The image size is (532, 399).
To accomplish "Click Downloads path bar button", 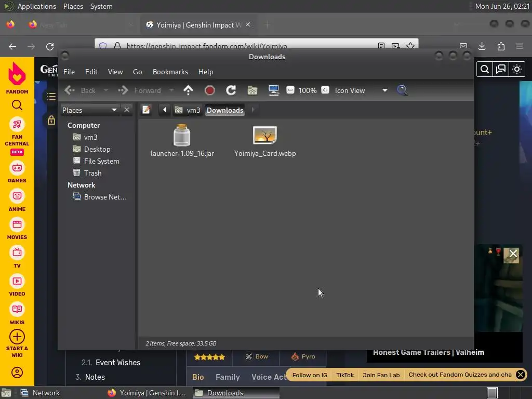I will pyautogui.click(x=225, y=110).
